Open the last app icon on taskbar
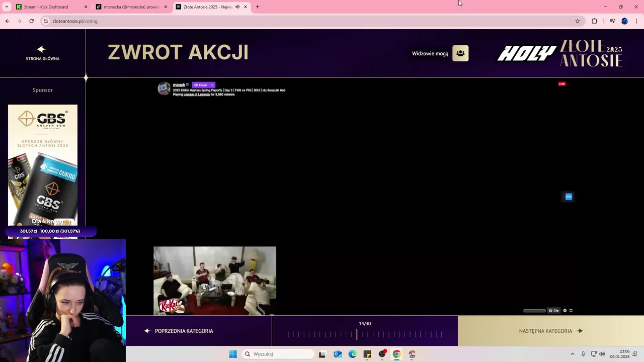 (x=412, y=354)
